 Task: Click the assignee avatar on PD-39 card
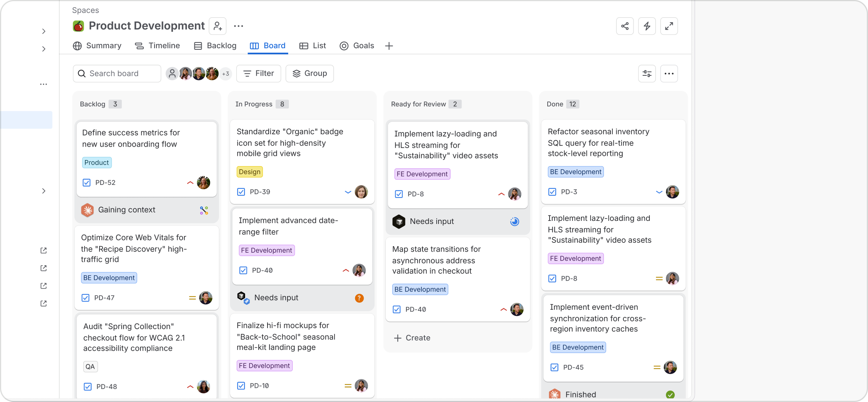click(361, 192)
